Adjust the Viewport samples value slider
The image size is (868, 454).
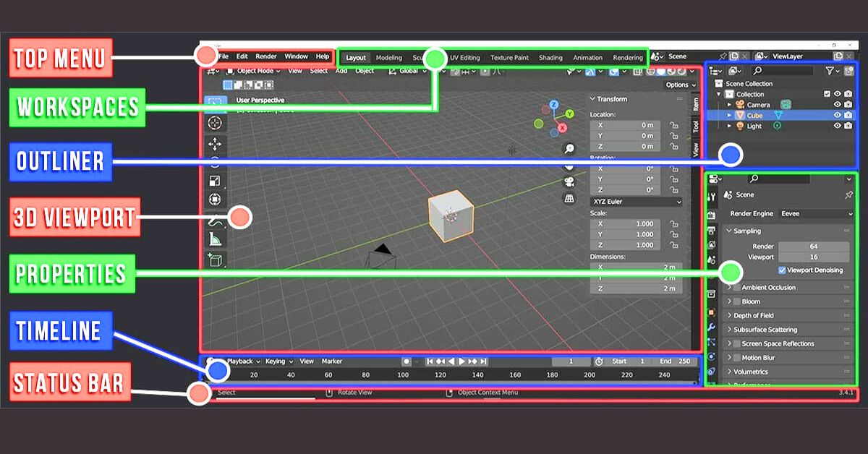814,257
